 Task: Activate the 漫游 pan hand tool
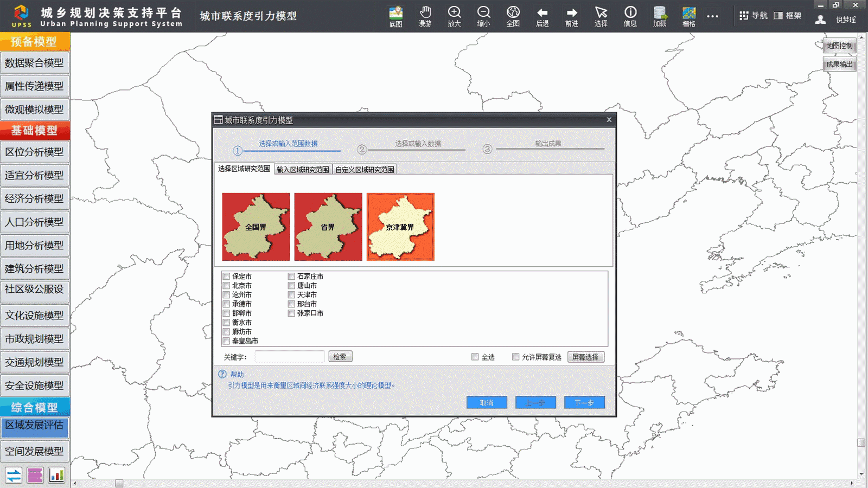click(x=425, y=16)
